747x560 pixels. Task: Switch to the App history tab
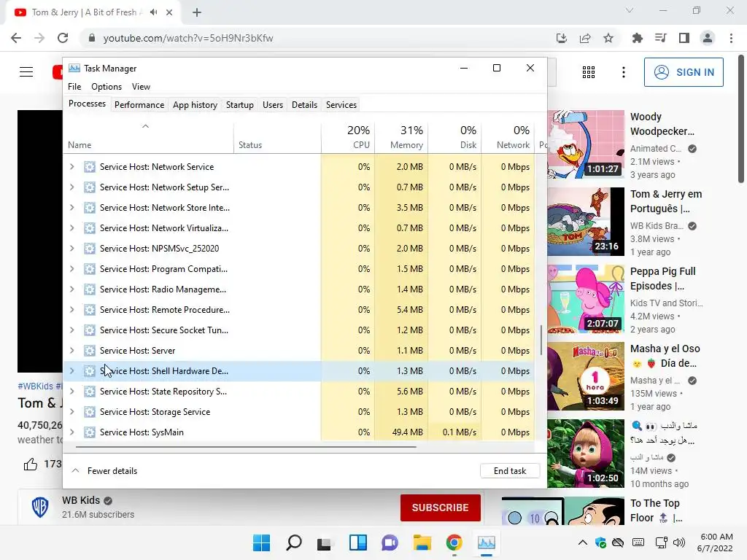(195, 105)
